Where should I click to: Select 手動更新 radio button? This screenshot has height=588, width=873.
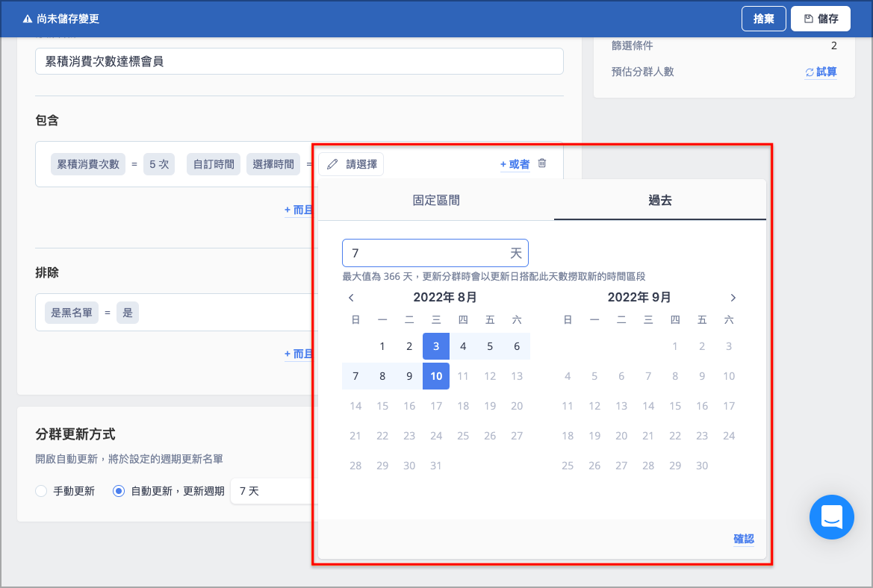[x=41, y=491]
